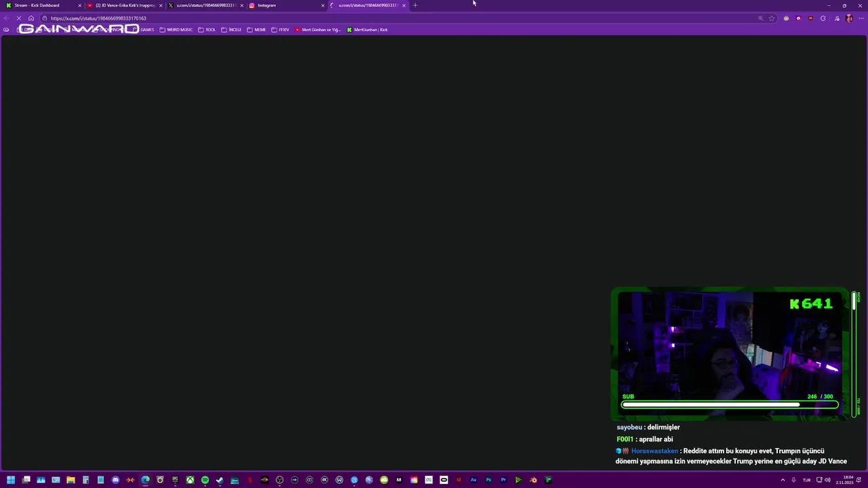Open the browser profile avatar

(849, 18)
